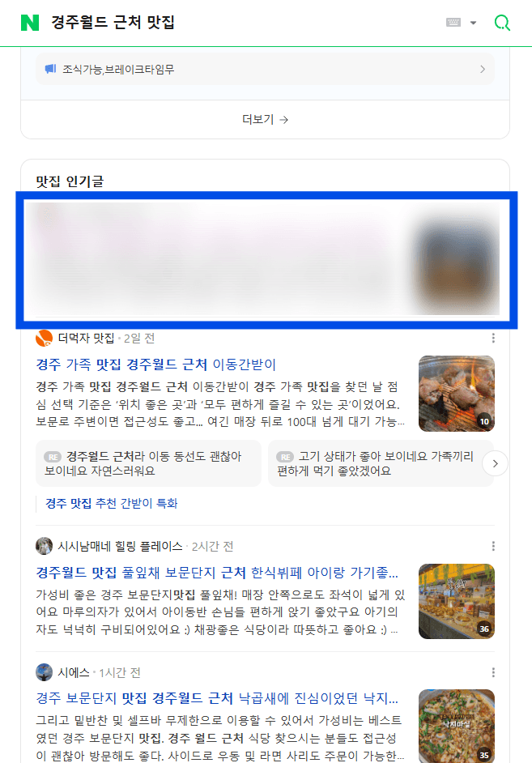Viewport: 532px width, 763px height.
Task: Click the 시에스 profile avatar
Action: [45, 672]
